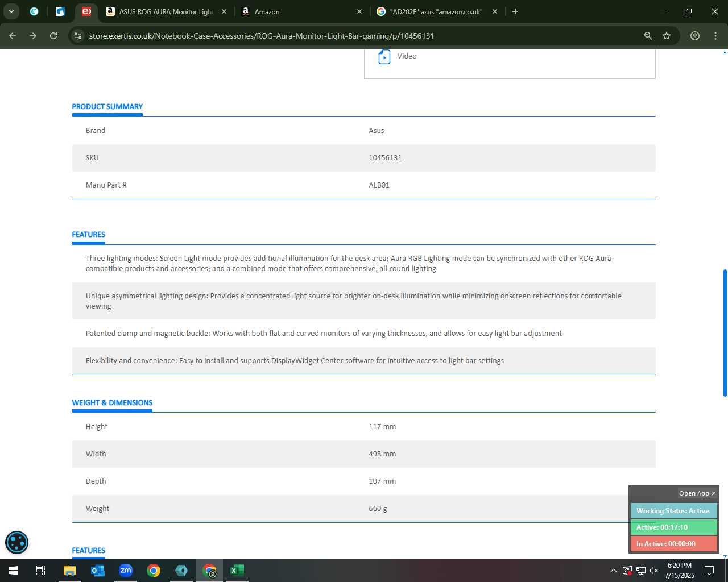
Task: Open the tab search dropdown arrow
Action: (x=11, y=11)
